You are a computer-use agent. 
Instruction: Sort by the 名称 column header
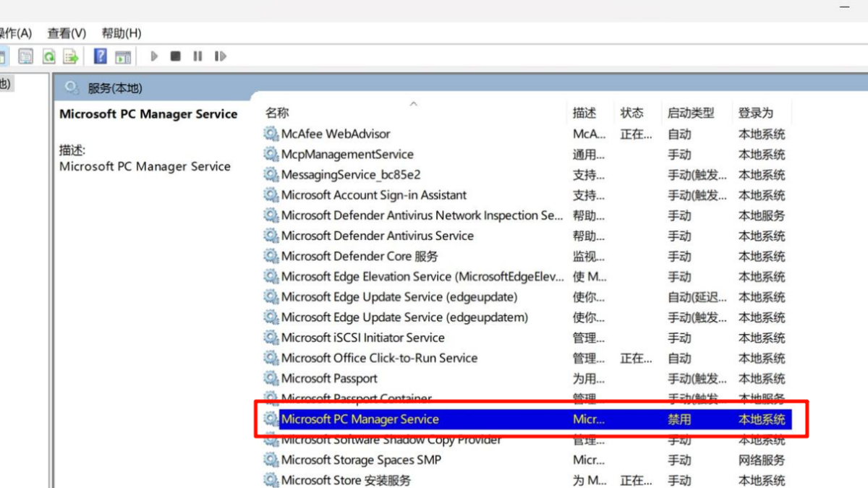point(277,113)
